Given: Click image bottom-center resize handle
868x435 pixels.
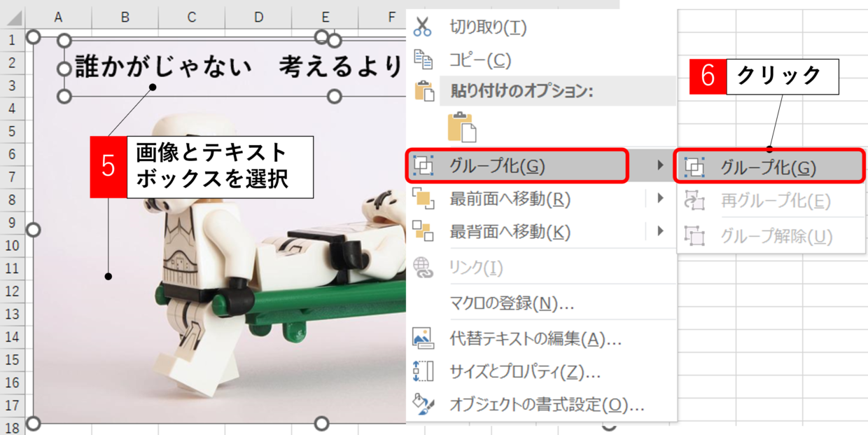Looking at the screenshot, I should point(321,423).
